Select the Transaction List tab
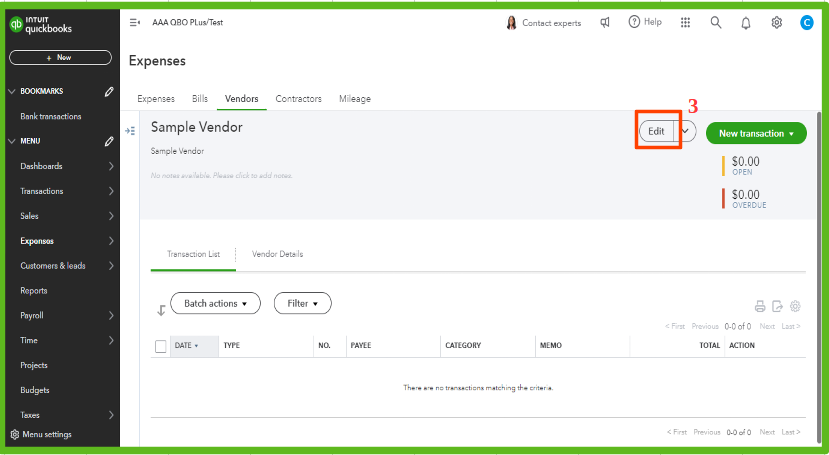 [x=194, y=254]
